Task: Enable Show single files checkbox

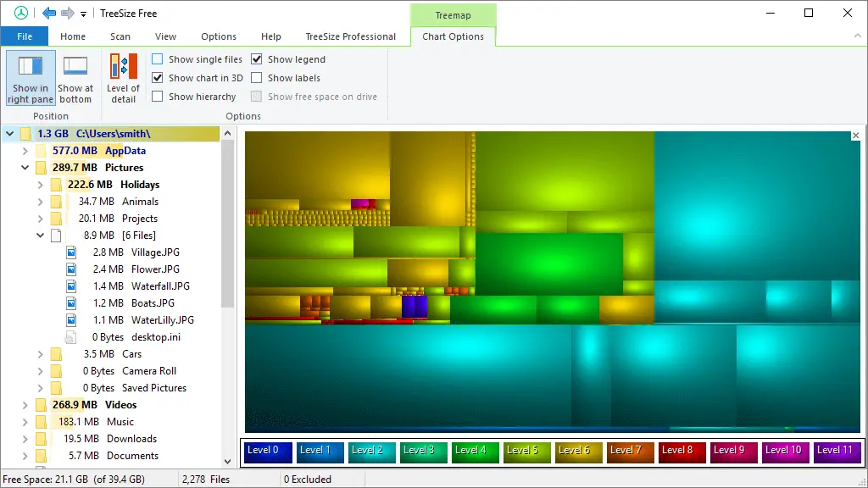Action: click(x=158, y=59)
